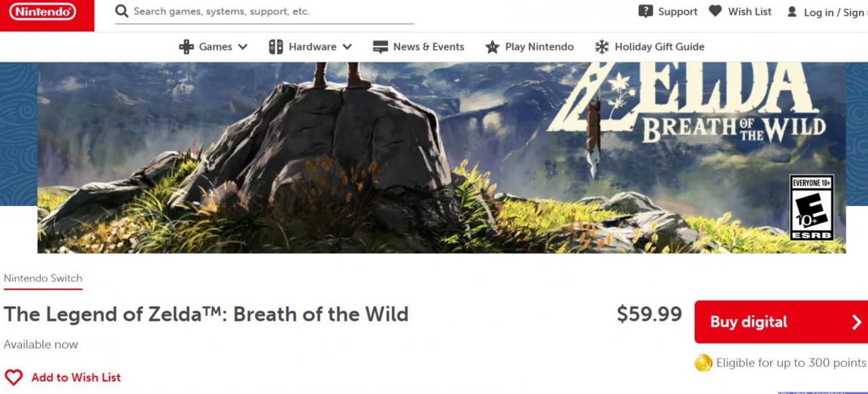Click the Zelda Breath of the Wild banner
868x394 pixels.
coord(441,157)
